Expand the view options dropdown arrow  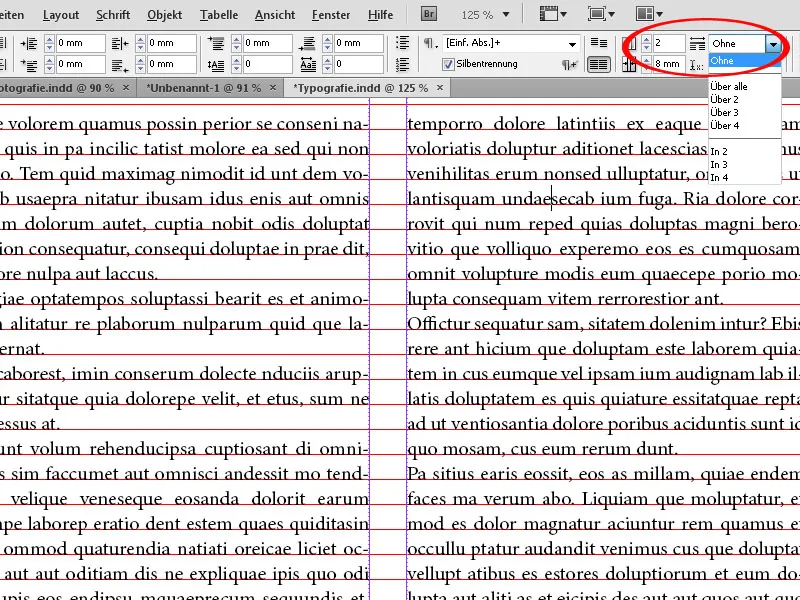point(563,15)
